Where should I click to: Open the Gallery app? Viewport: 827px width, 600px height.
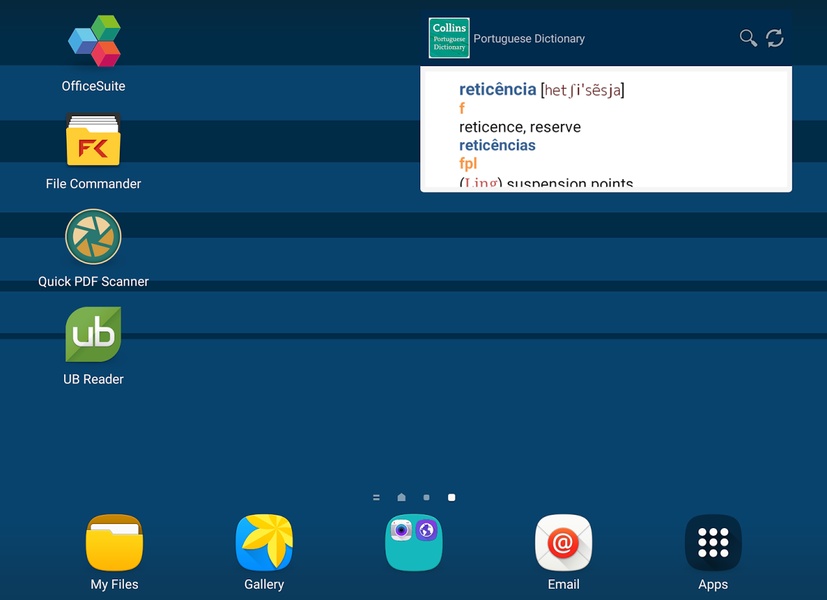[x=264, y=543]
